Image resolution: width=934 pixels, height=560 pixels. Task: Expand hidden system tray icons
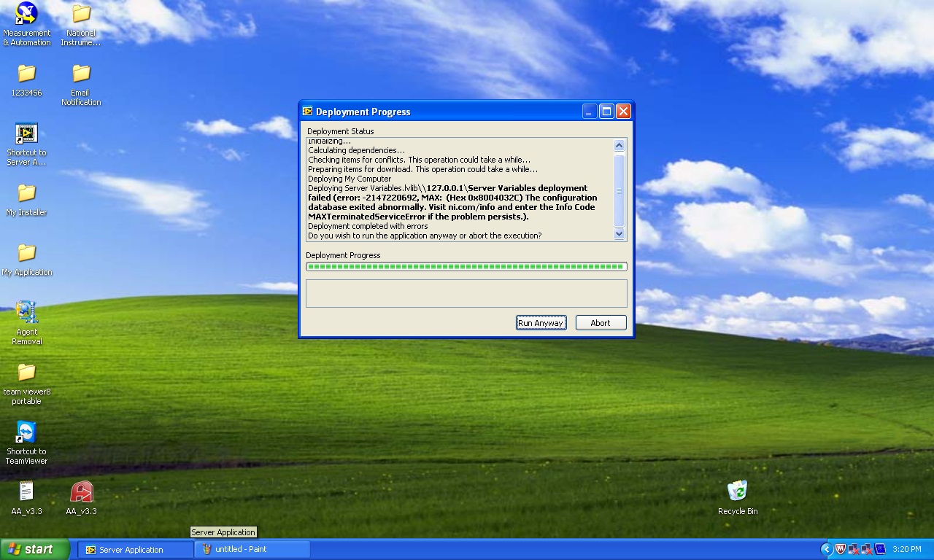[x=826, y=550]
